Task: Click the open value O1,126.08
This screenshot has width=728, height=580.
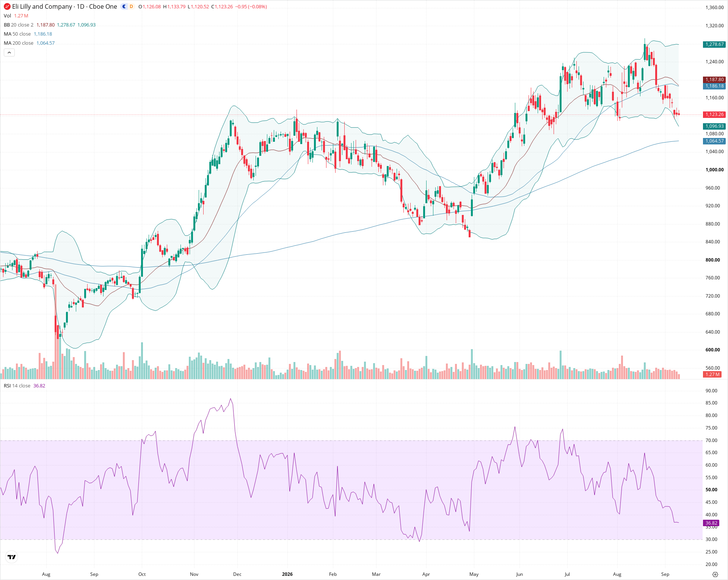Action: (x=150, y=6)
